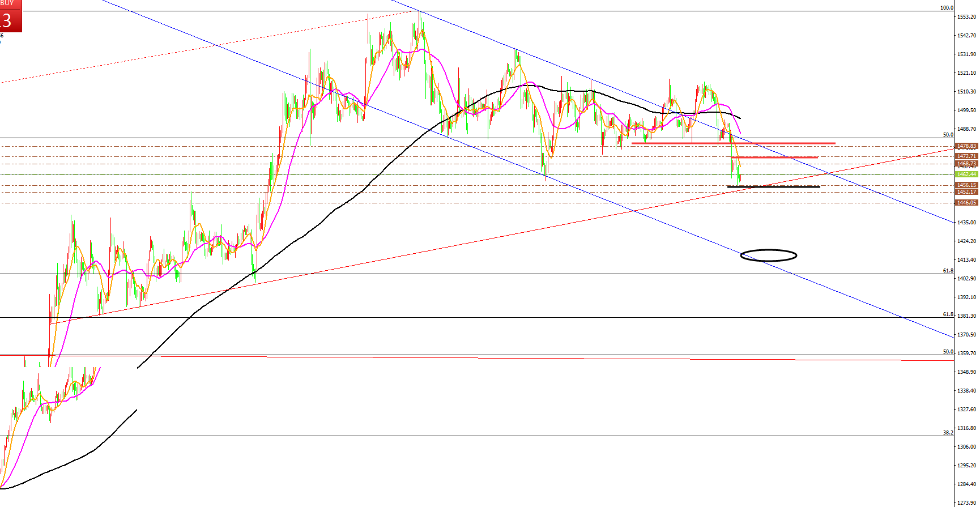Select the short thick black horizontal line
The image size is (980, 507).
coord(773,187)
